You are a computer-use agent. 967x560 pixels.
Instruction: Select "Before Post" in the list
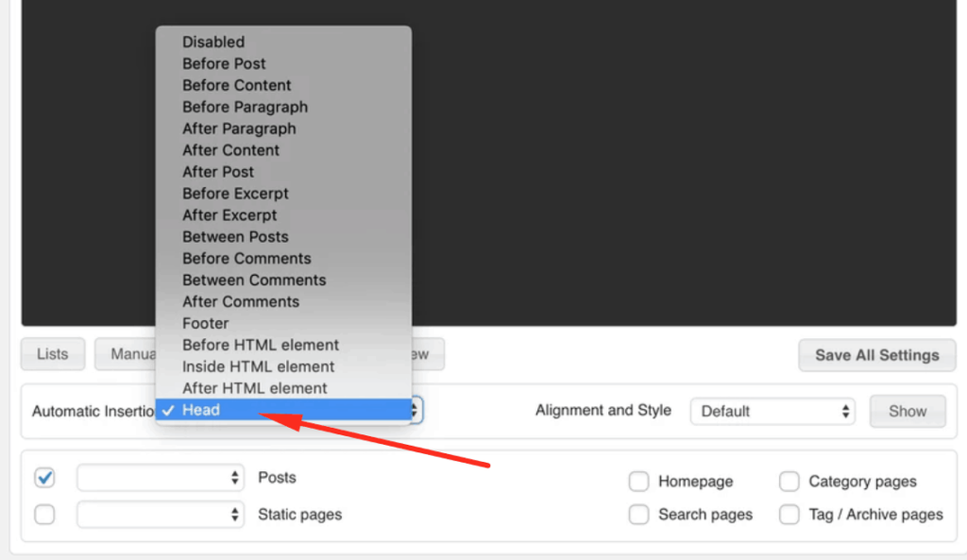tap(224, 63)
